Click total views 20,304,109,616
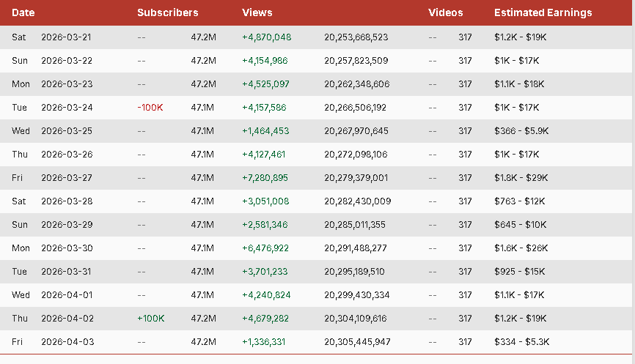635x364 pixels. 356,319
